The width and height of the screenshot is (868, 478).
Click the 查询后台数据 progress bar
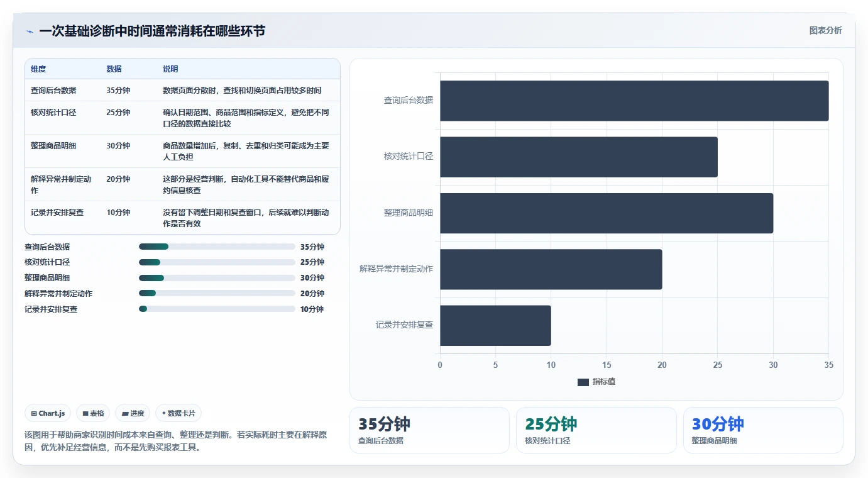pyautogui.click(x=217, y=247)
